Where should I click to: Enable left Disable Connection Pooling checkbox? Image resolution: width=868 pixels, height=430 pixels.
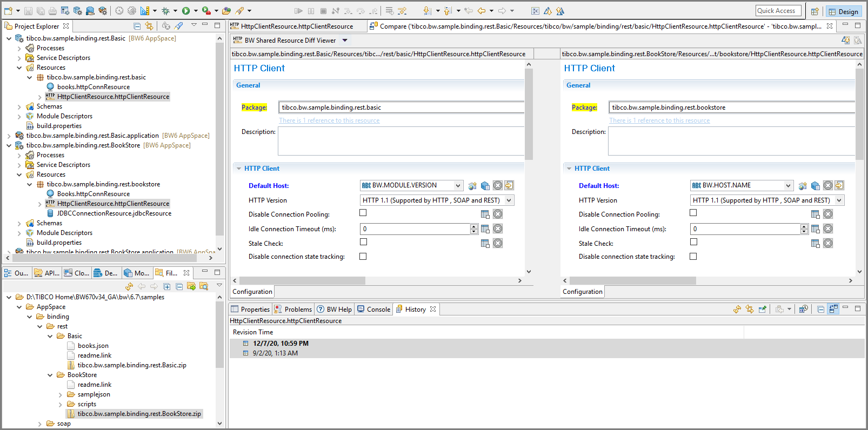(x=363, y=213)
